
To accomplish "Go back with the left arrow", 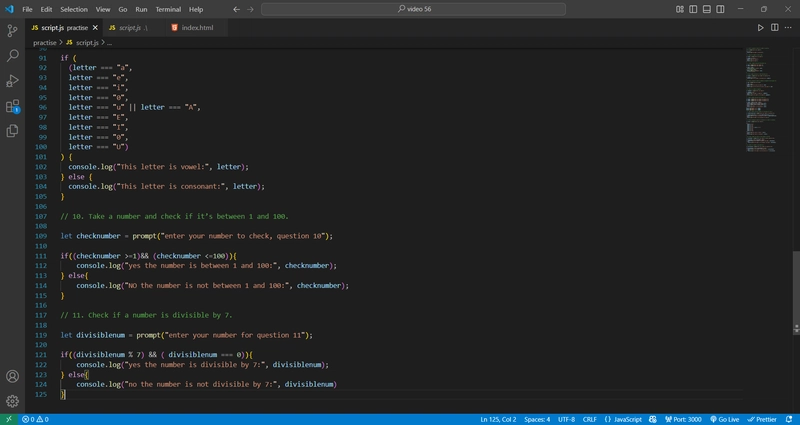I will [x=236, y=9].
